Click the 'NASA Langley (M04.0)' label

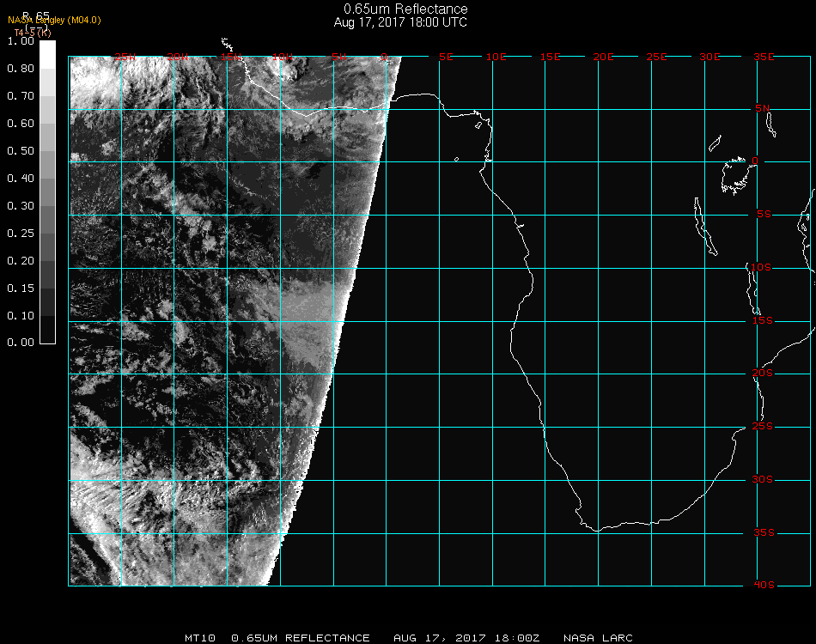(x=54, y=21)
